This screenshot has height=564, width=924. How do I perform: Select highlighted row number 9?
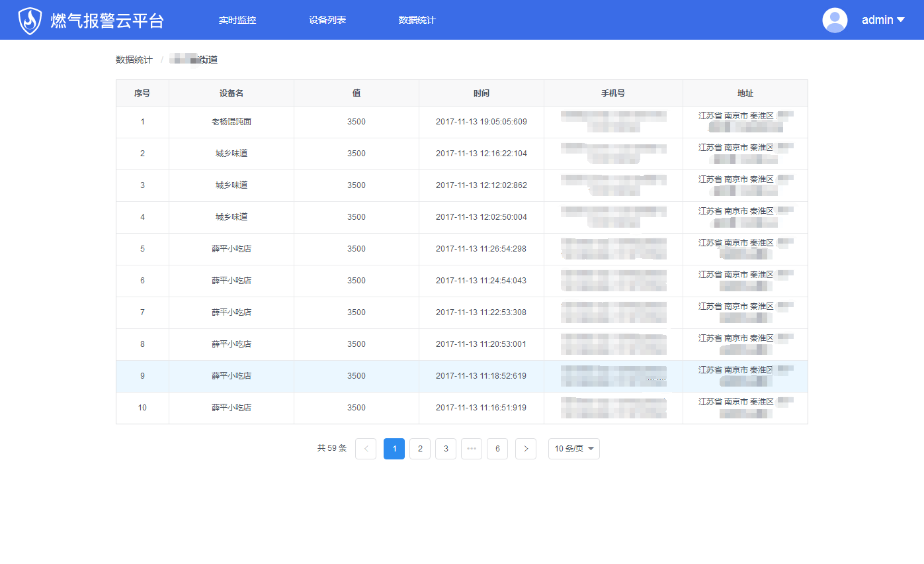(x=142, y=376)
